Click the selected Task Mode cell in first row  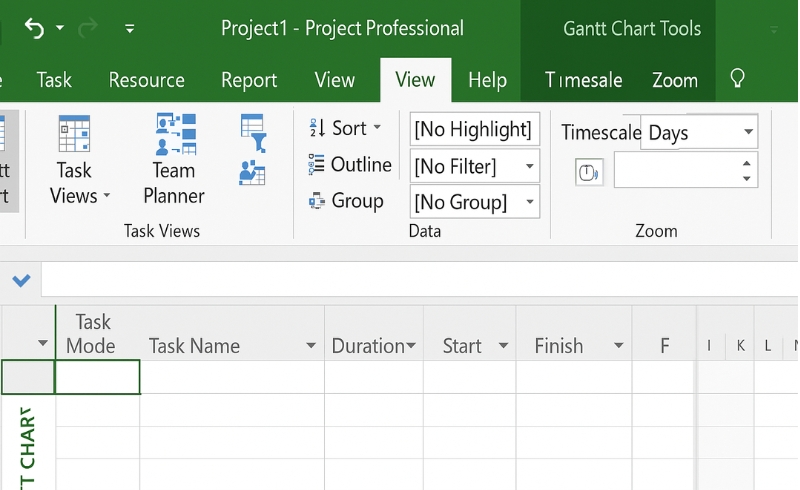click(97, 377)
